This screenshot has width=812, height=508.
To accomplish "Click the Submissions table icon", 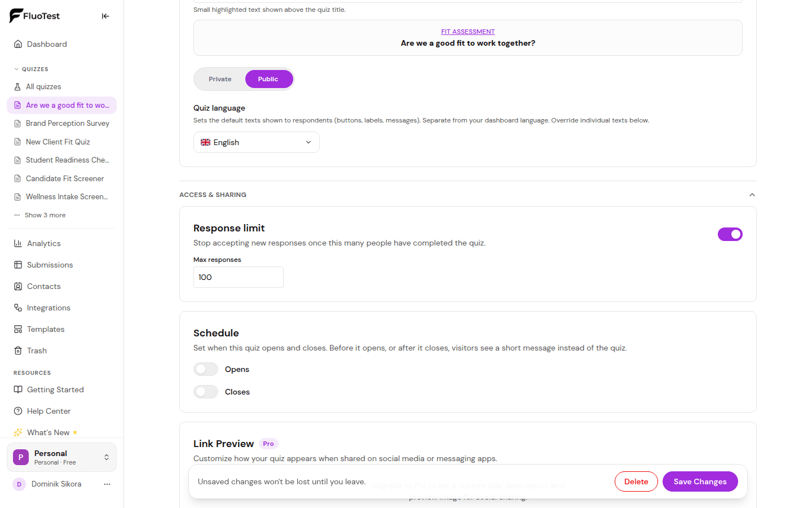I will [18, 265].
